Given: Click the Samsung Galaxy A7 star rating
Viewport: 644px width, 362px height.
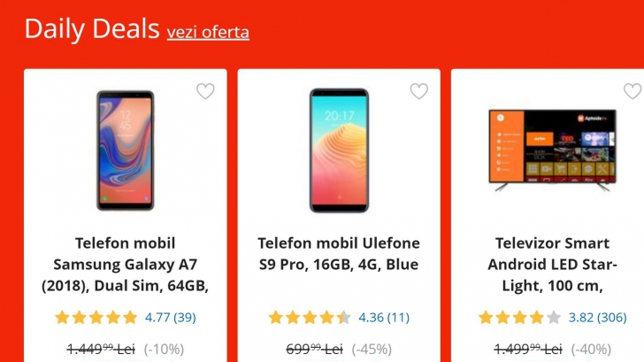Looking at the screenshot, I should (96, 317).
